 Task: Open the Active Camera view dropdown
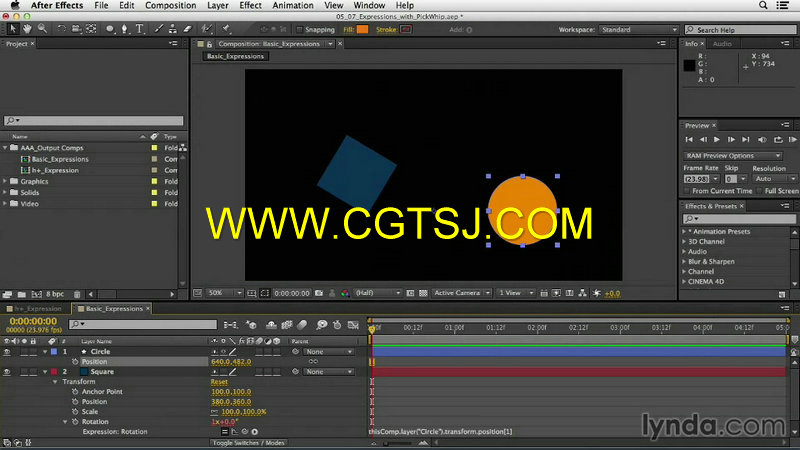coord(461,293)
